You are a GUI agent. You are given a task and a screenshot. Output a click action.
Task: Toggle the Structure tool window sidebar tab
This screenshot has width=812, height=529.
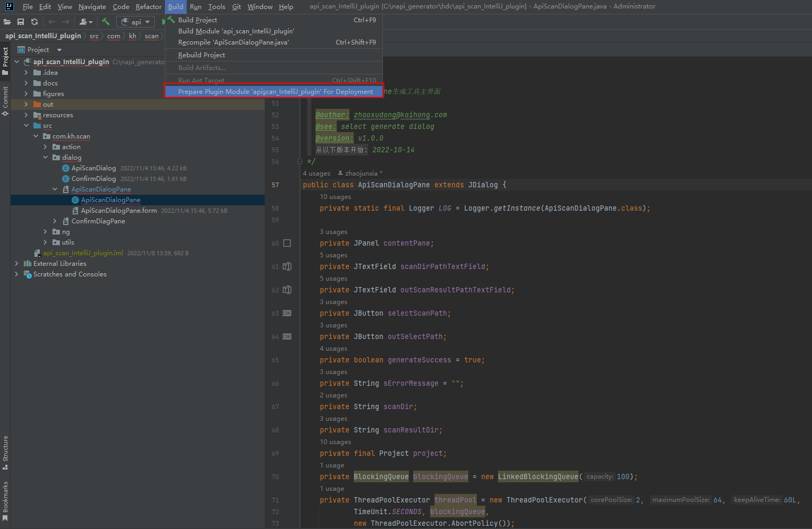(5, 452)
